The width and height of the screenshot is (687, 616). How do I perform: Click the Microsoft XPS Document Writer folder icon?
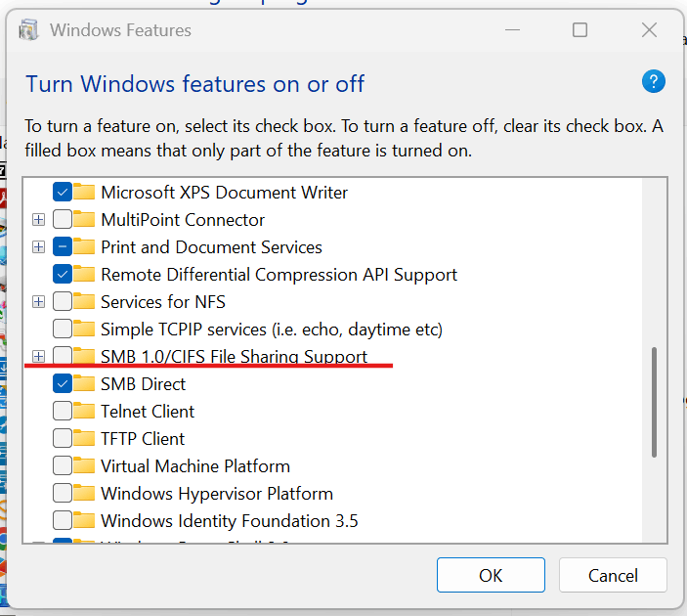tap(84, 192)
